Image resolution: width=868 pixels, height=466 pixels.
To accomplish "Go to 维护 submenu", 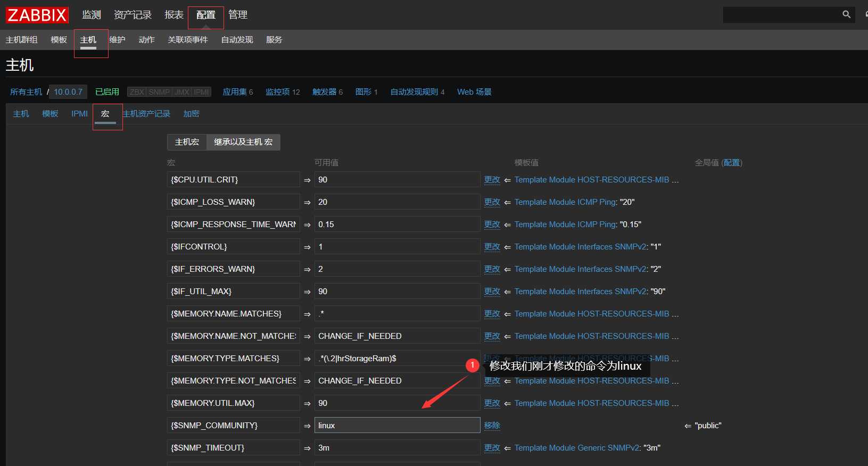I will [x=117, y=40].
